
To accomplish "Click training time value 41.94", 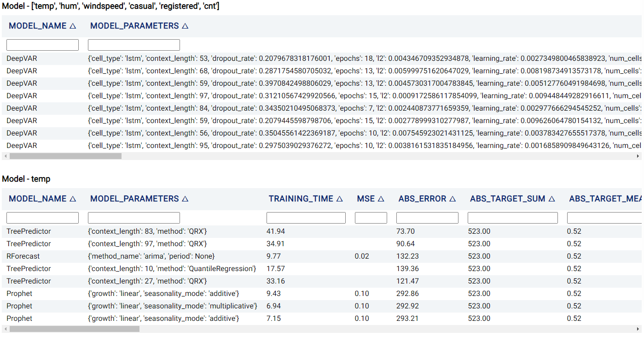I will coord(276,231).
